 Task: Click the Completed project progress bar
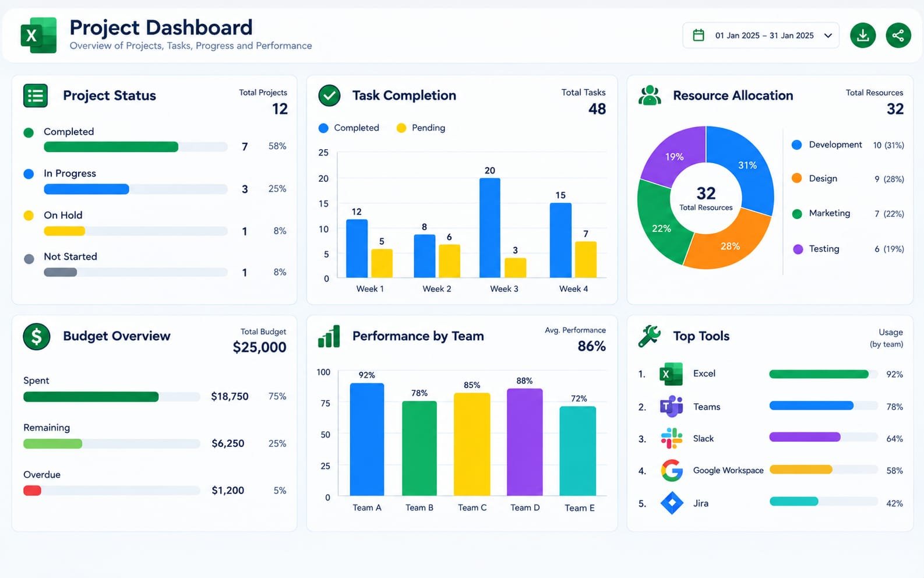pos(135,147)
